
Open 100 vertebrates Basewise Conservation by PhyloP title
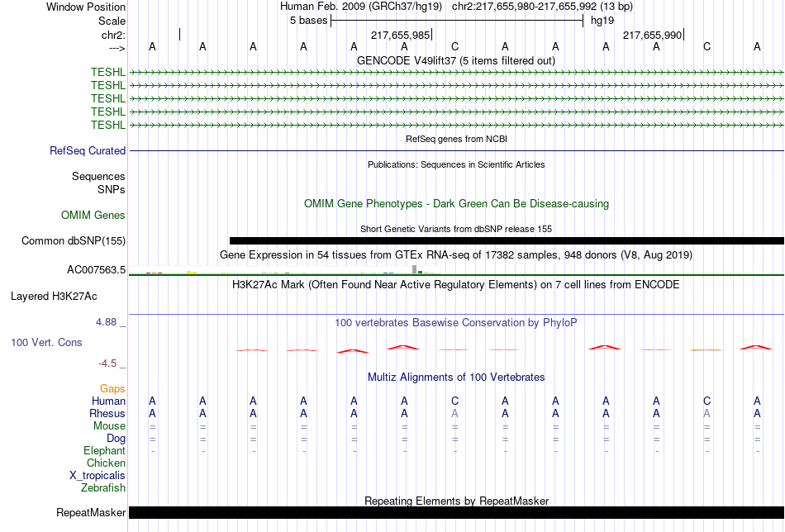click(x=456, y=323)
